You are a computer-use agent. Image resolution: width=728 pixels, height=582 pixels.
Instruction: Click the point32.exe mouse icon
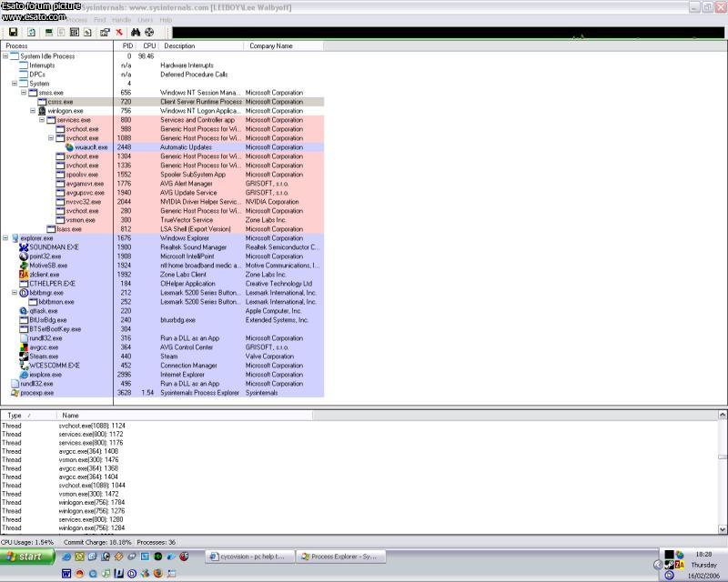click(x=24, y=256)
